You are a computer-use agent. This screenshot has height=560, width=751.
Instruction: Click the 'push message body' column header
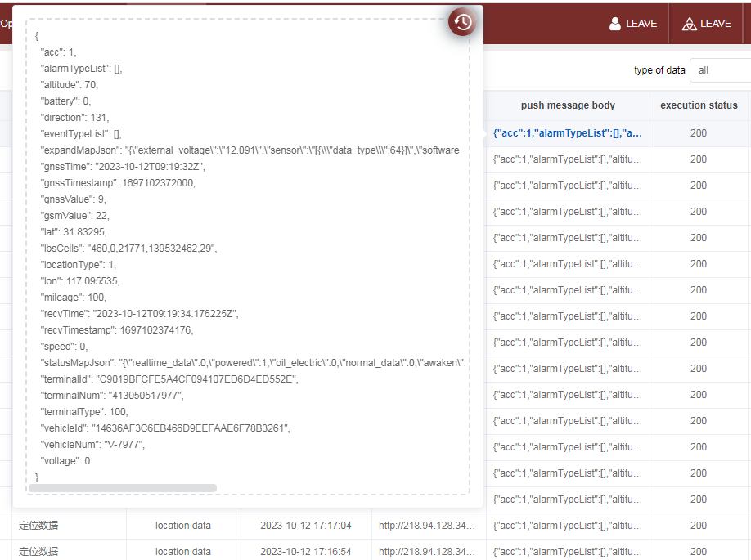click(568, 105)
